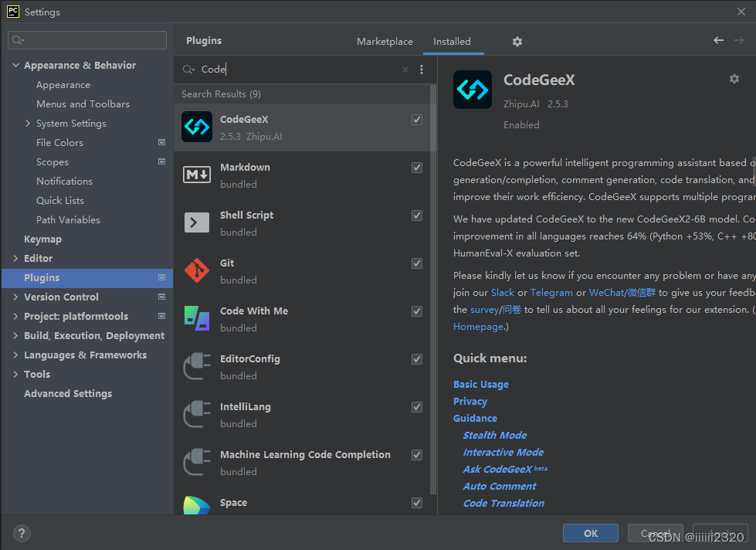
Task: Open Advanced Settings page
Action: click(68, 394)
